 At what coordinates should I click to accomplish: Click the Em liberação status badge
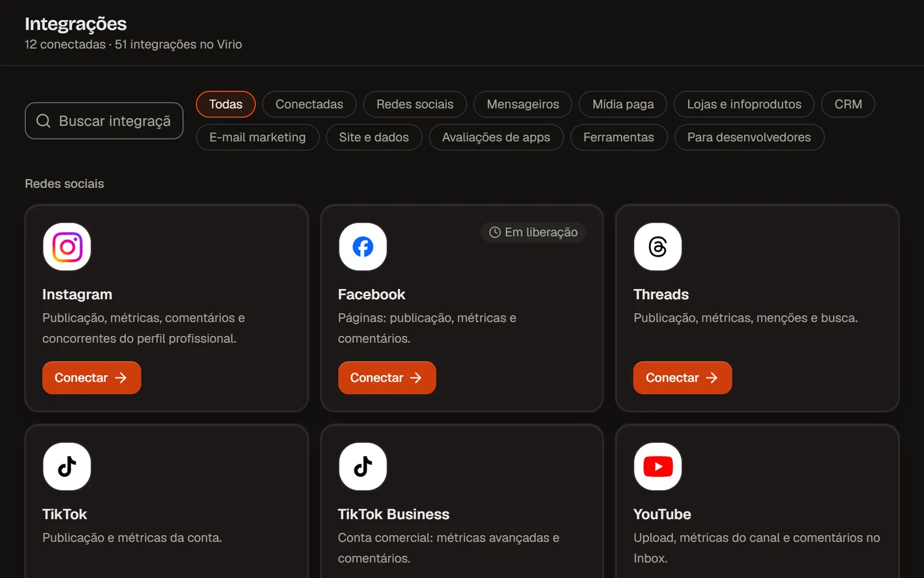[533, 232]
